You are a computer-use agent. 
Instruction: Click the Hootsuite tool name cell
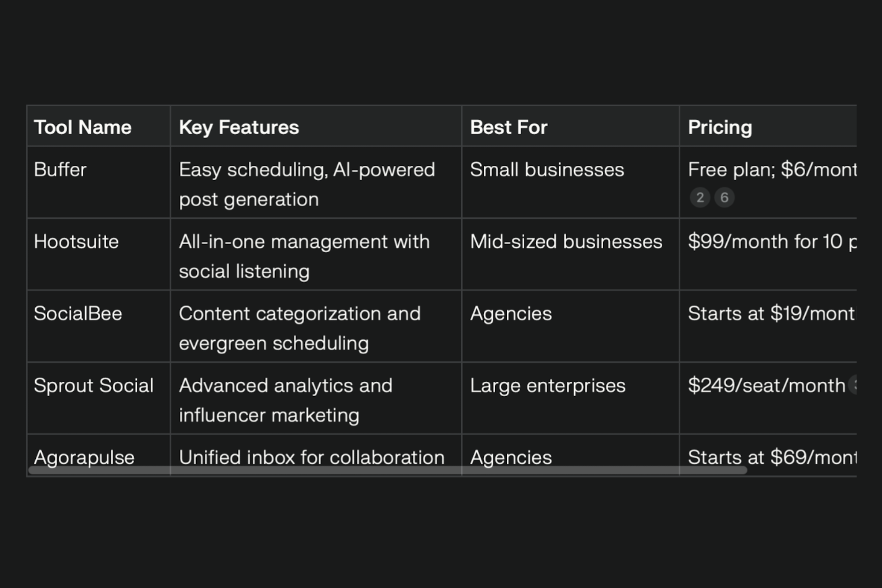tap(76, 242)
